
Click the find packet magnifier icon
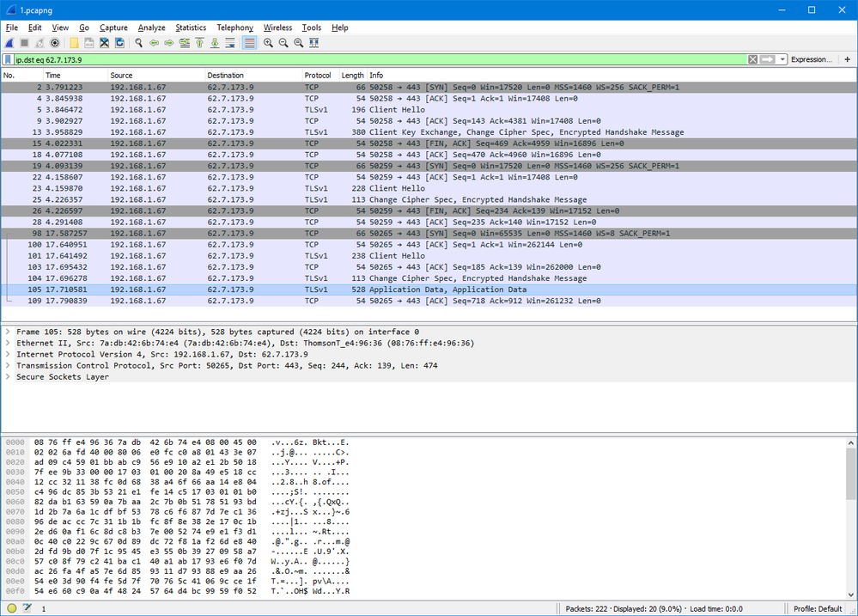138,43
